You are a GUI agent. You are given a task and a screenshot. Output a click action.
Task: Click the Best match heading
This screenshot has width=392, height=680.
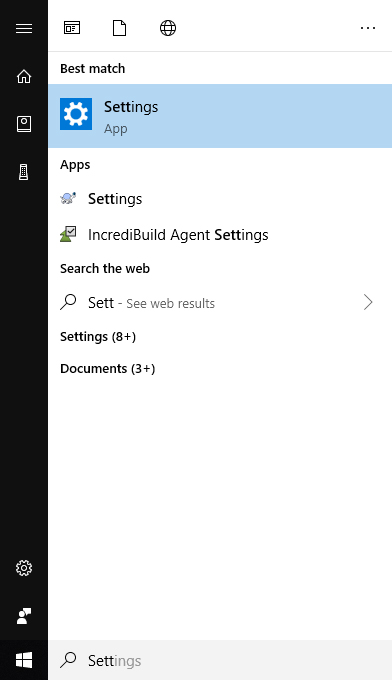click(x=93, y=69)
